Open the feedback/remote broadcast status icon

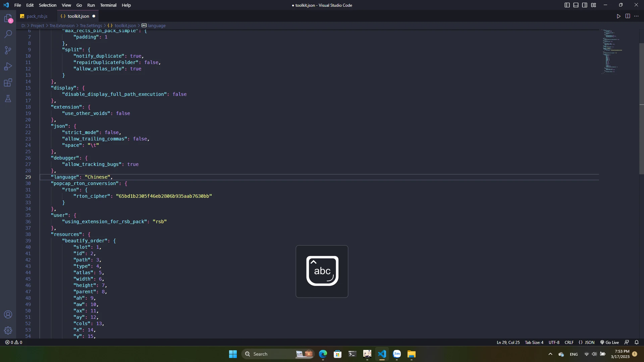coord(627,342)
